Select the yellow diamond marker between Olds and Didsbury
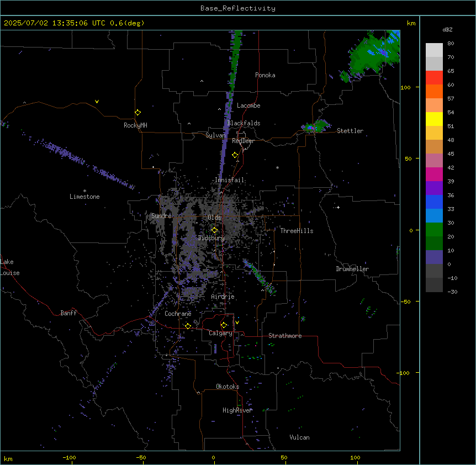 [214, 230]
